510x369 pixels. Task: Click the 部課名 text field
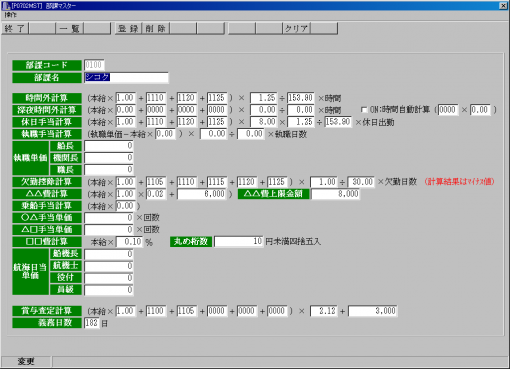click(126, 77)
